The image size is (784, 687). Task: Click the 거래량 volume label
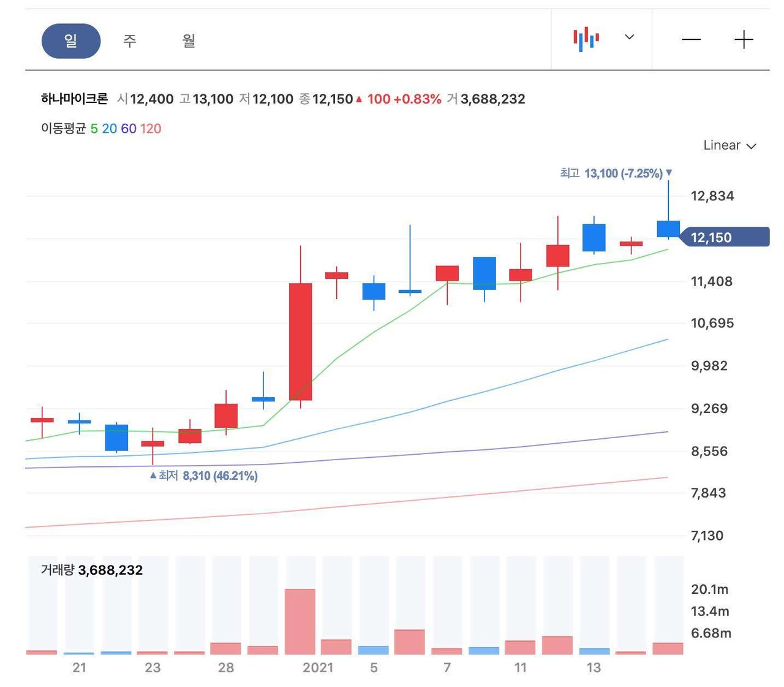tap(57, 570)
